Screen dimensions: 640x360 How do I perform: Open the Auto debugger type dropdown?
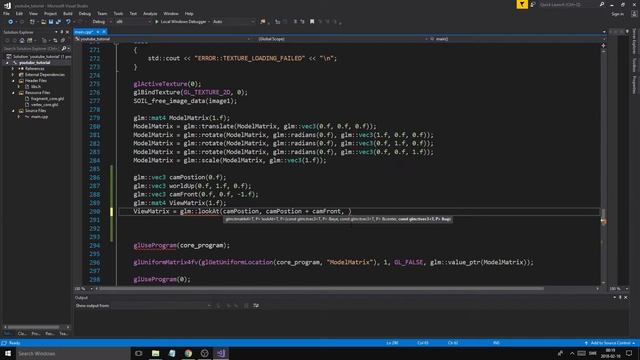233,22
